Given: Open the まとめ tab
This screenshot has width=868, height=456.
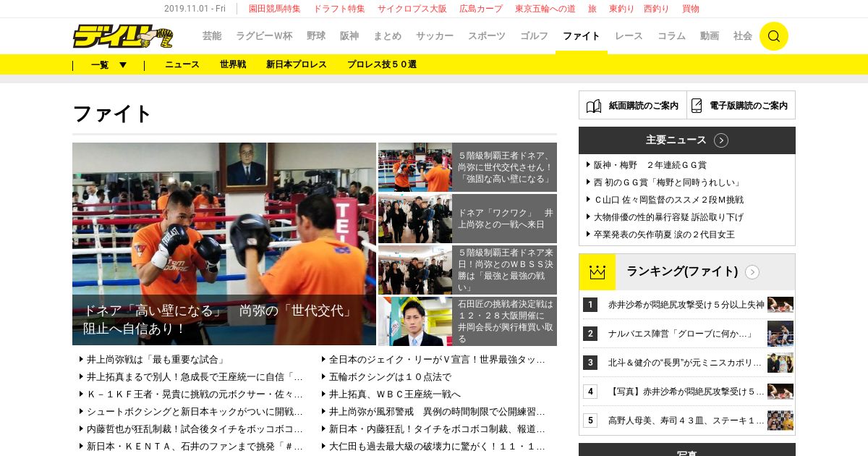Looking at the screenshot, I should (x=387, y=35).
